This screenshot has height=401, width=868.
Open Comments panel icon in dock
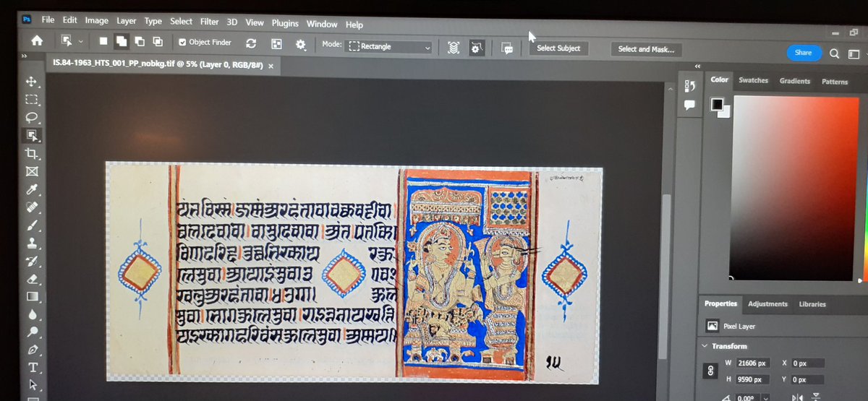(x=689, y=105)
